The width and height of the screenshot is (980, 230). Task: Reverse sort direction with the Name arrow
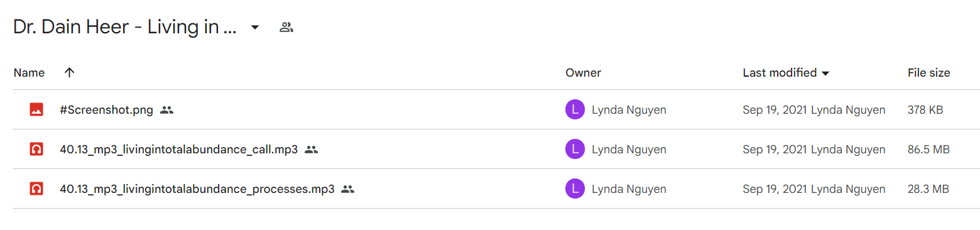coord(70,72)
